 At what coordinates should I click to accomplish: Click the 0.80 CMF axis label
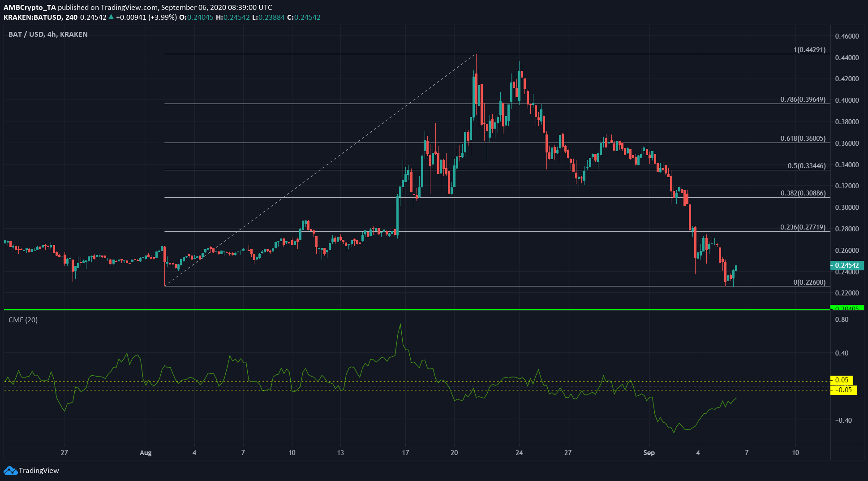tap(842, 320)
